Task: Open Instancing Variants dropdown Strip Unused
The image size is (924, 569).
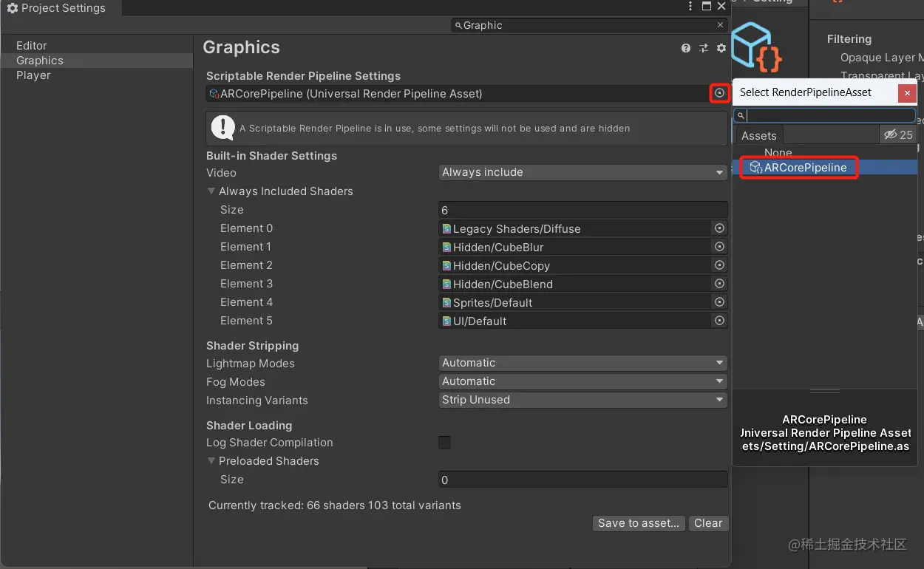Action: [582, 400]
